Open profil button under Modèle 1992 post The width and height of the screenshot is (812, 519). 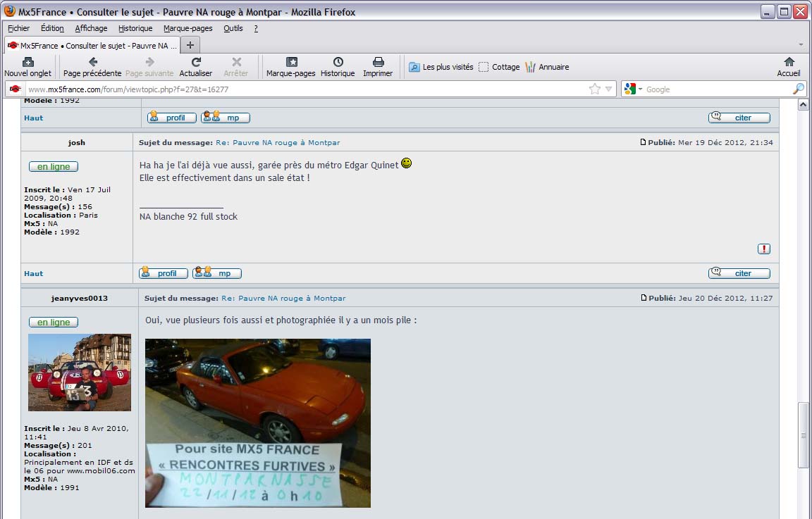click(171, 117)
